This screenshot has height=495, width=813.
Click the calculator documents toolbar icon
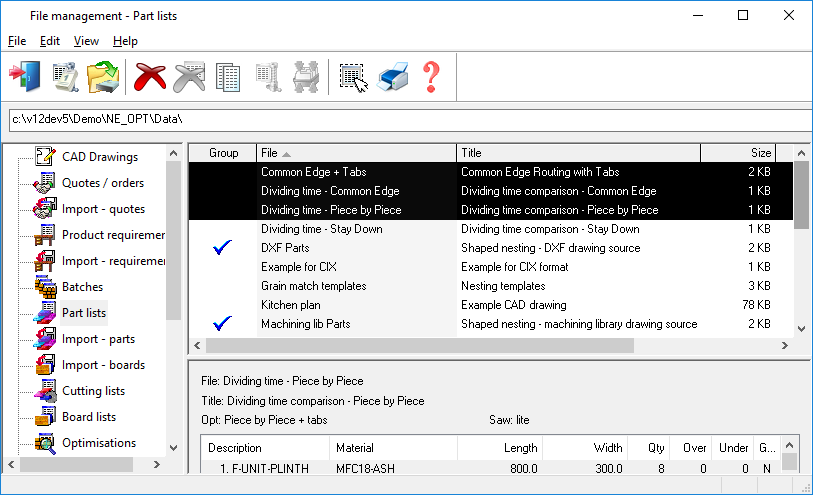point(65,77)
